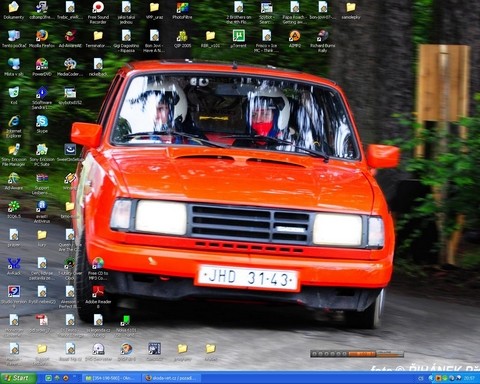Click the system tray clock showing 20:57

pyautogui.click(x=469, y=378)
